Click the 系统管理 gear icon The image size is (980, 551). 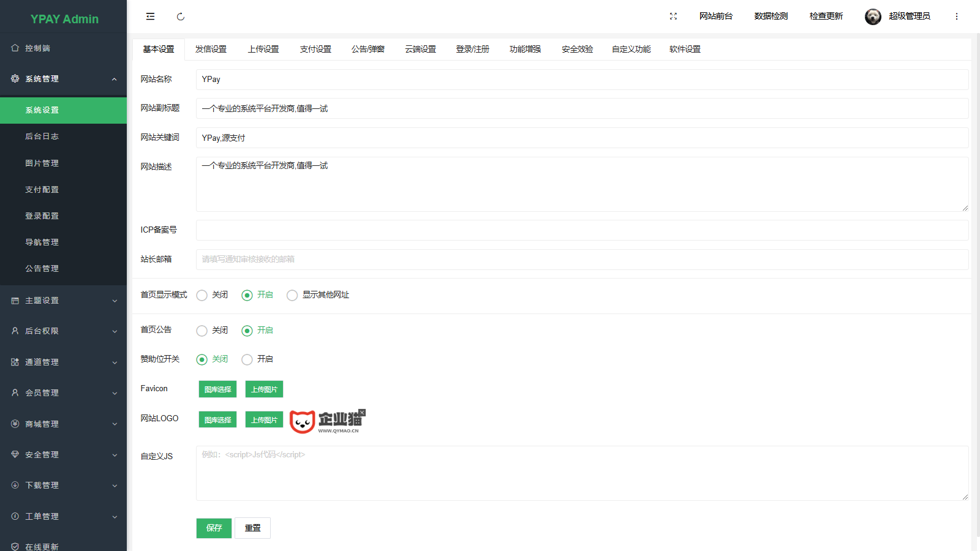pyautogui.click(x=15, y=79)
